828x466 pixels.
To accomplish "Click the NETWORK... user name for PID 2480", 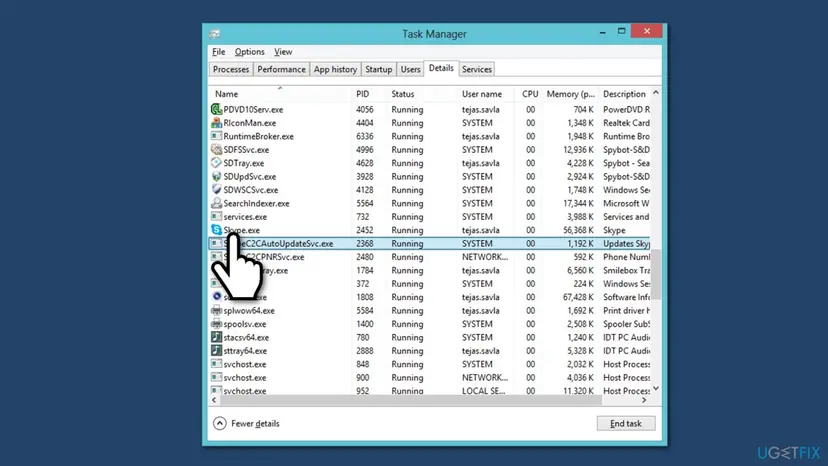I will 485,257.
